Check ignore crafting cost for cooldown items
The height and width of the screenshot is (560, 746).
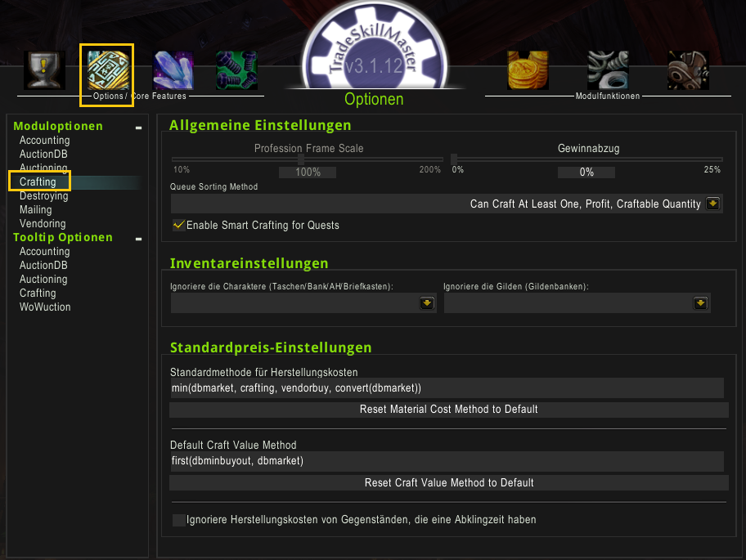(179, 520)
